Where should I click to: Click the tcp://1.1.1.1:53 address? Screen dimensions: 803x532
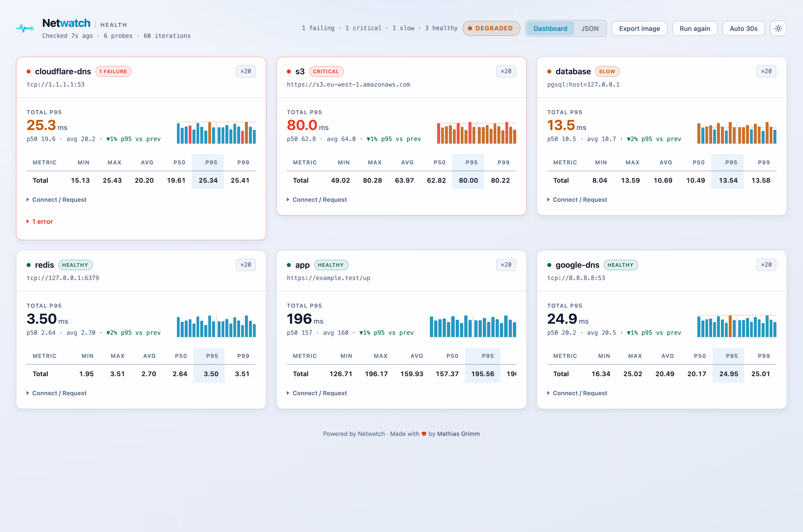click(x=56, y=85)
